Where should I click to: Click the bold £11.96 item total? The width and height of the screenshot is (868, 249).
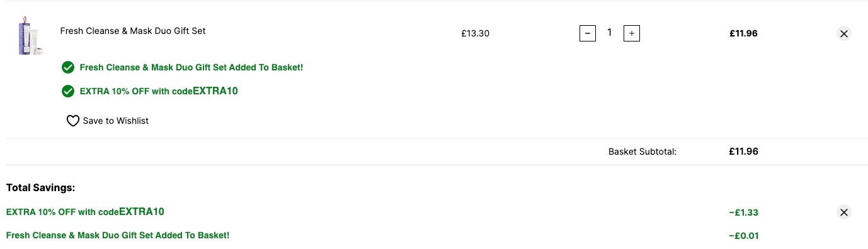pos(743,33)
